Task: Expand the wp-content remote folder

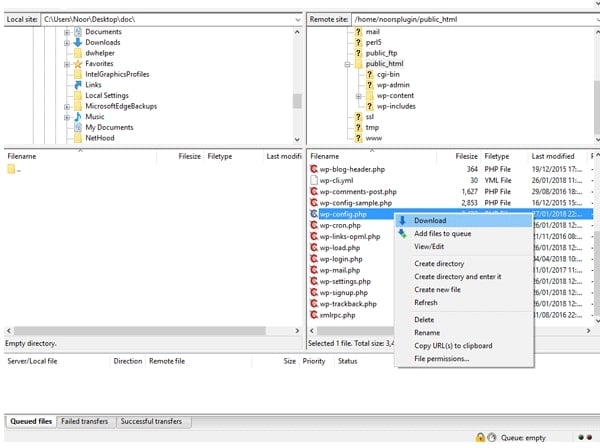Action: point(359,96)
